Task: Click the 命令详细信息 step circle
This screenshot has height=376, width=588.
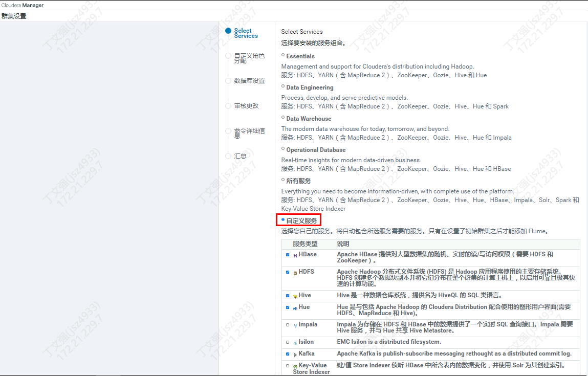Action: (x=228, y=131)
